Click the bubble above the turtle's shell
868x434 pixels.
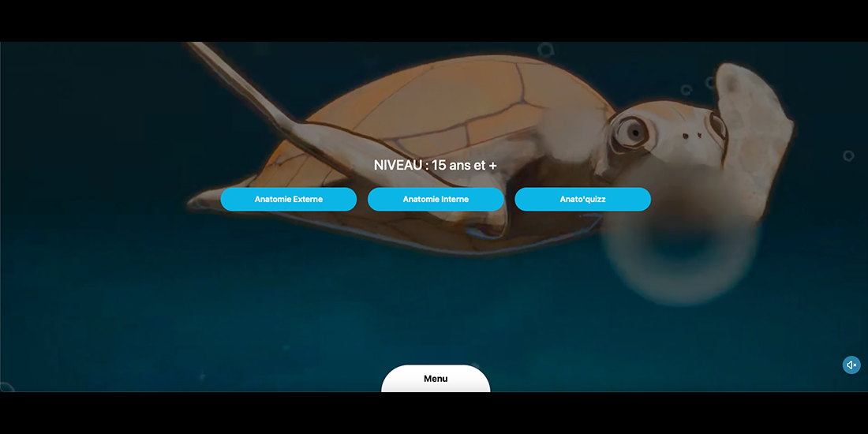tap(545, 50)
